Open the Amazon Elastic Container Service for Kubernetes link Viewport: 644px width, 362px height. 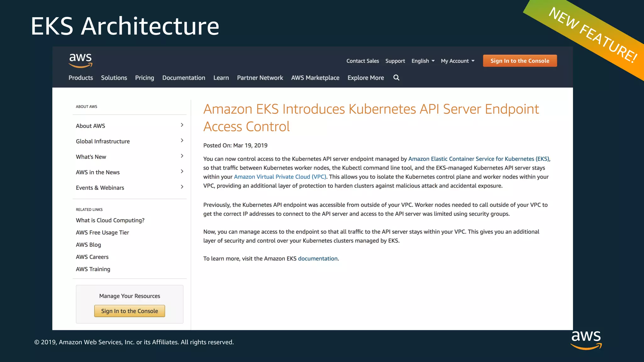(x=479, y=159)
